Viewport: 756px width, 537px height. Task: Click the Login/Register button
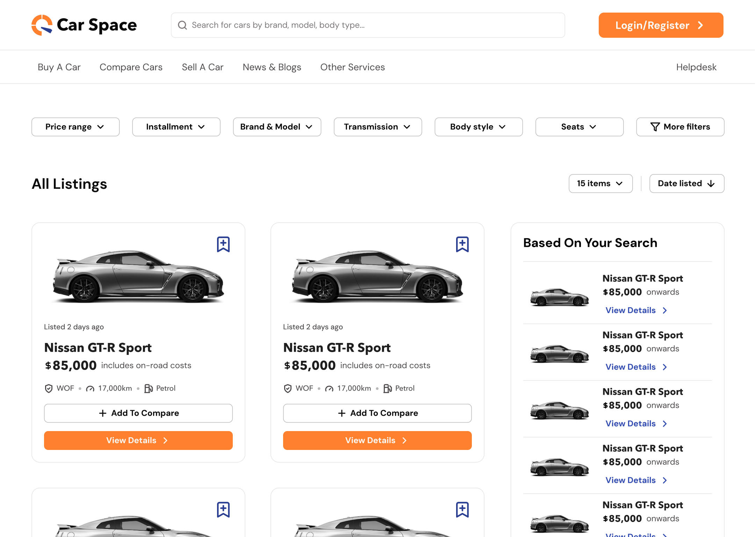[661, 25]
